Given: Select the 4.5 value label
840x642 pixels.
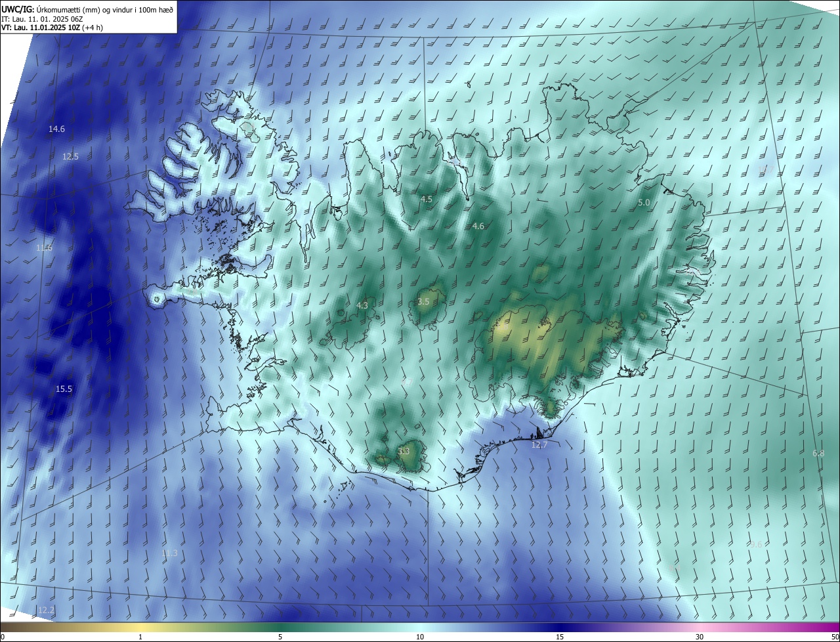Looking at the screenshot, I should pyautogui.click(x=427, y=199).
